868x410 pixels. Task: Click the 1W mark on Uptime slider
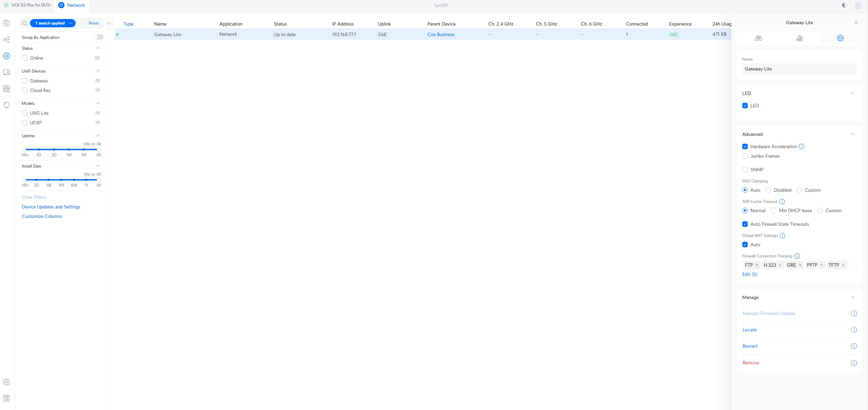(x=69, y=149)
